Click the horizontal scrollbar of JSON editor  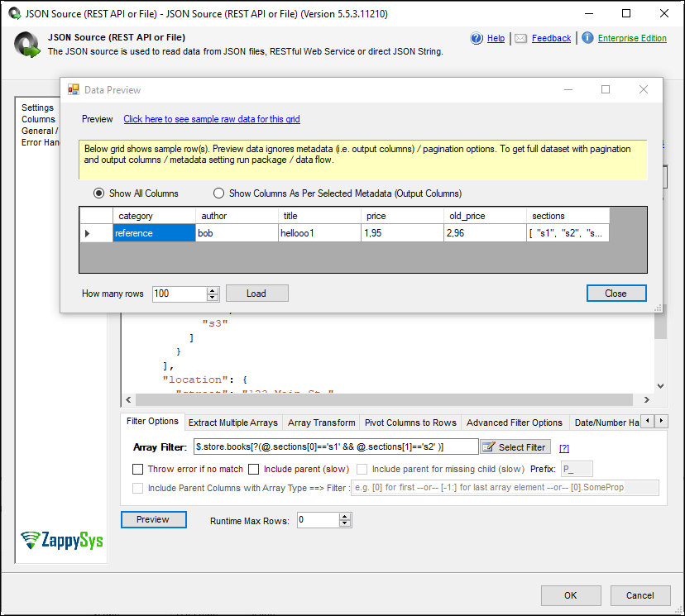tap(385, 399)
